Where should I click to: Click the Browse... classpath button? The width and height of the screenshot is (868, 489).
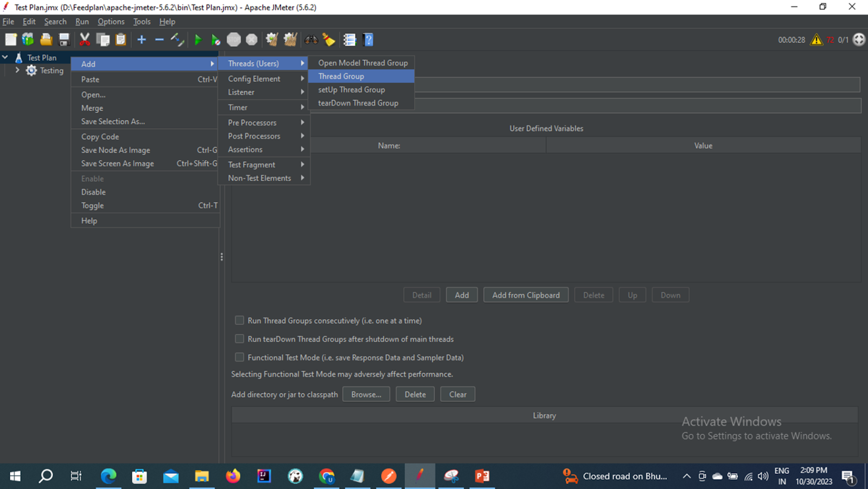[x=366, y=395]
